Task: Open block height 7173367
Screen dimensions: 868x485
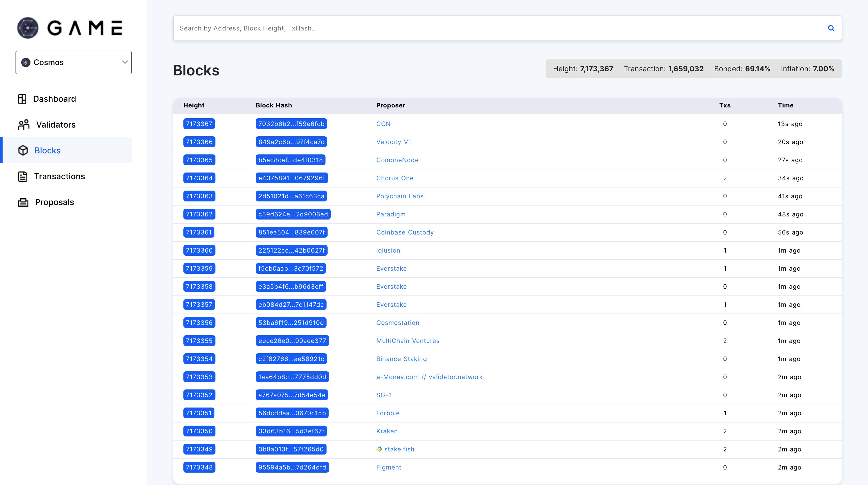Action: click(199, 124)
